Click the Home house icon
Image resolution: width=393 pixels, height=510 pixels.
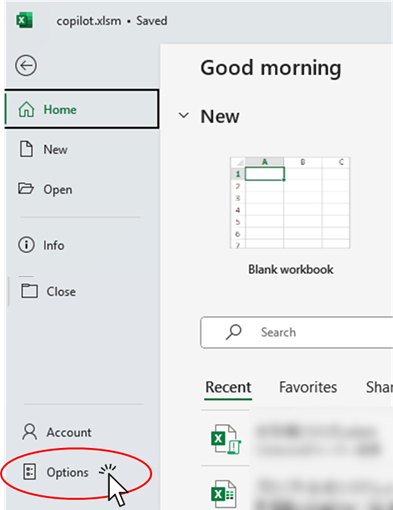(26, 109)
